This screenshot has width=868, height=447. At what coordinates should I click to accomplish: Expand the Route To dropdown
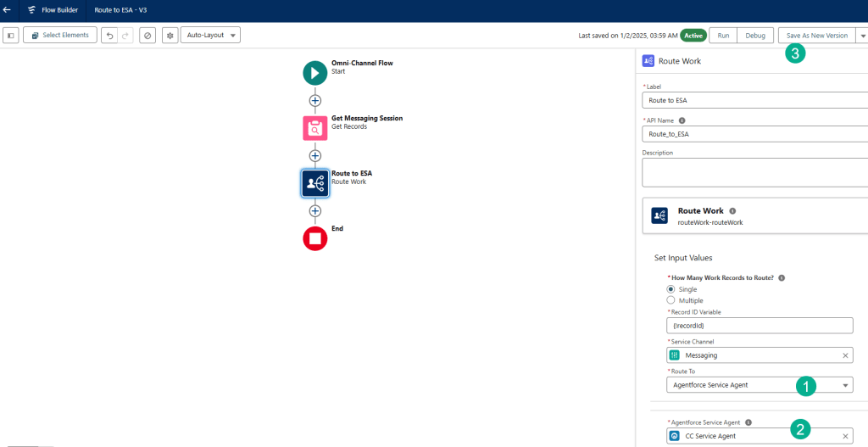pyautogui.click(x=845, y=385)
